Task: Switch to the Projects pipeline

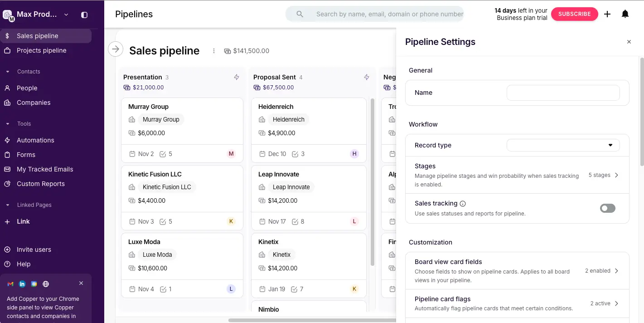Action: click(42, 50)
